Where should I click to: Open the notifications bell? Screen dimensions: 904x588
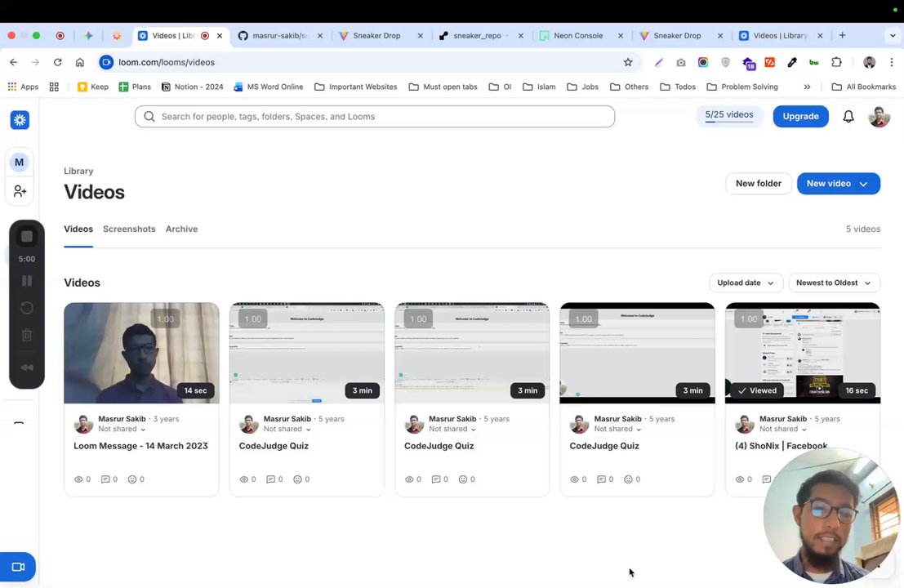[x=848, y=117]
